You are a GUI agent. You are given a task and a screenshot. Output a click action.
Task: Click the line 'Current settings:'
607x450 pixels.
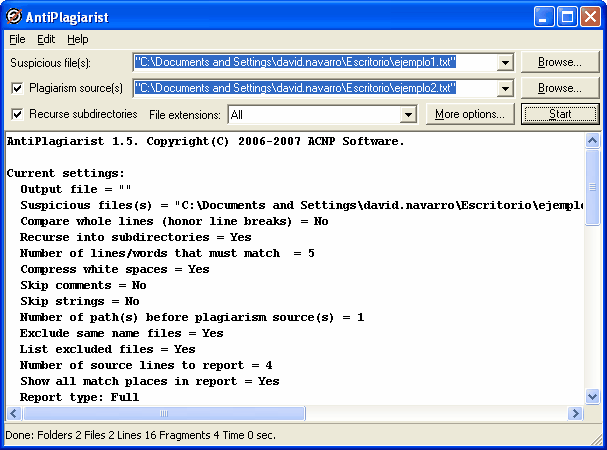pos(65,173)
